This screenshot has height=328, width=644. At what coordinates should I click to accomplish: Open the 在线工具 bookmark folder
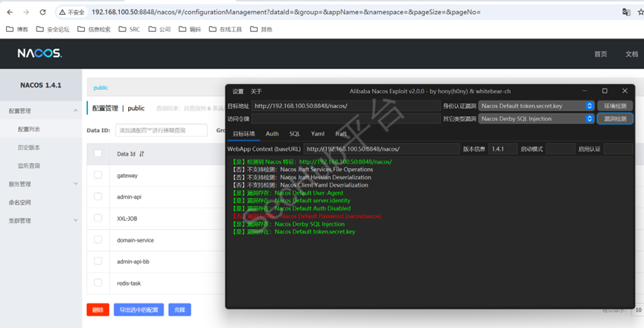[225, 29]
